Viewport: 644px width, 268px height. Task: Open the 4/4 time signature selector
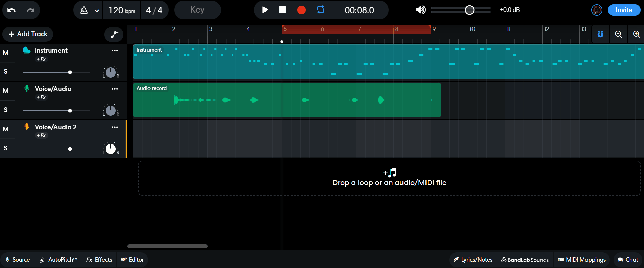click(x=154, y=10)
